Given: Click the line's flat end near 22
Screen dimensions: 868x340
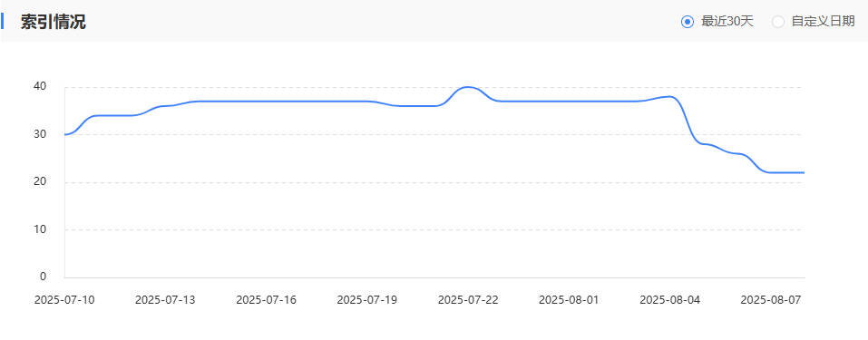Looking at the screenshot, I should (x=786, y=173).
